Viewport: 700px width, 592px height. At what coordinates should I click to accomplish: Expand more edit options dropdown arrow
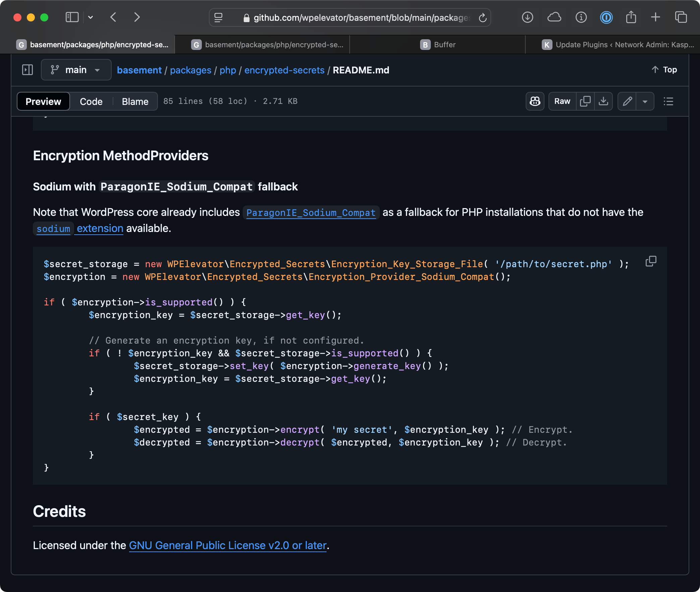645,101
